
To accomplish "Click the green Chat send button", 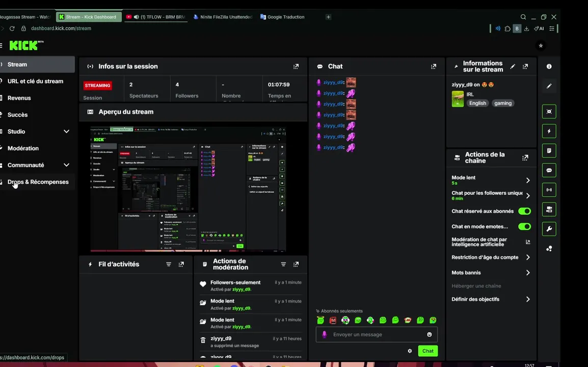I will click(428, 351).
